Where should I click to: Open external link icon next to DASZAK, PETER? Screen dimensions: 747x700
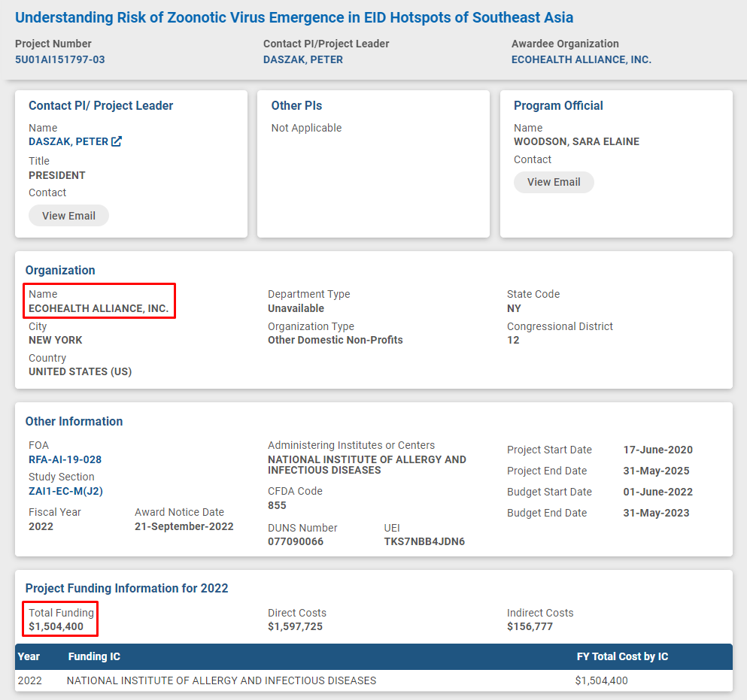pyautogui.click(x=117, y=141)
